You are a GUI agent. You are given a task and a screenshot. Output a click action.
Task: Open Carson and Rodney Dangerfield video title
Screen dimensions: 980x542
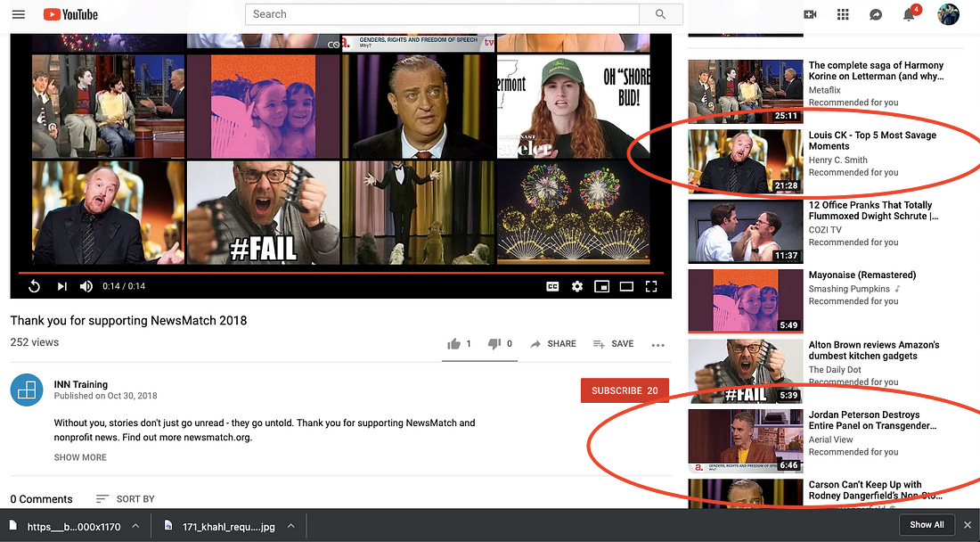875,490
